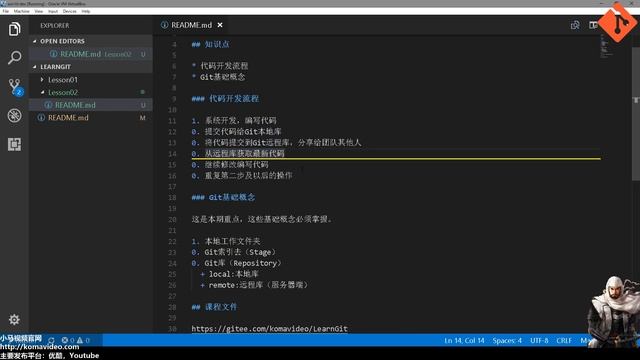Click line number 20 in the gutter
The width and height of the screenshot is (640, 360).
[173, 220]
